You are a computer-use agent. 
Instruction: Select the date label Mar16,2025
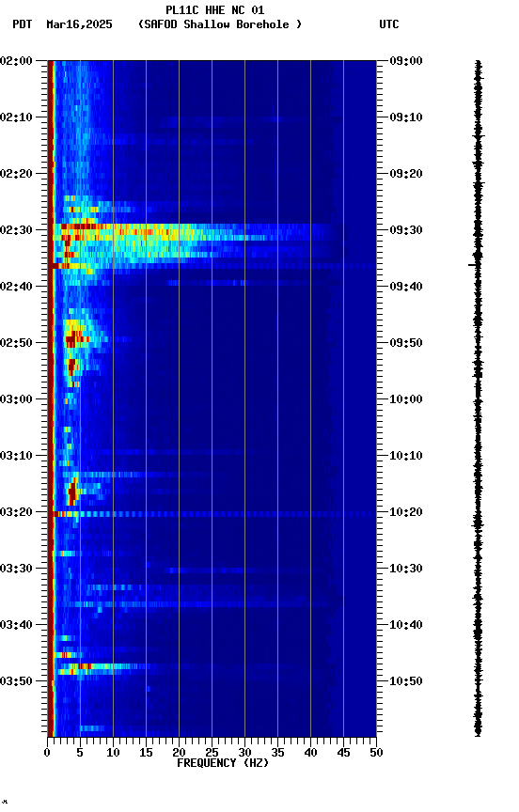point(79,24)
